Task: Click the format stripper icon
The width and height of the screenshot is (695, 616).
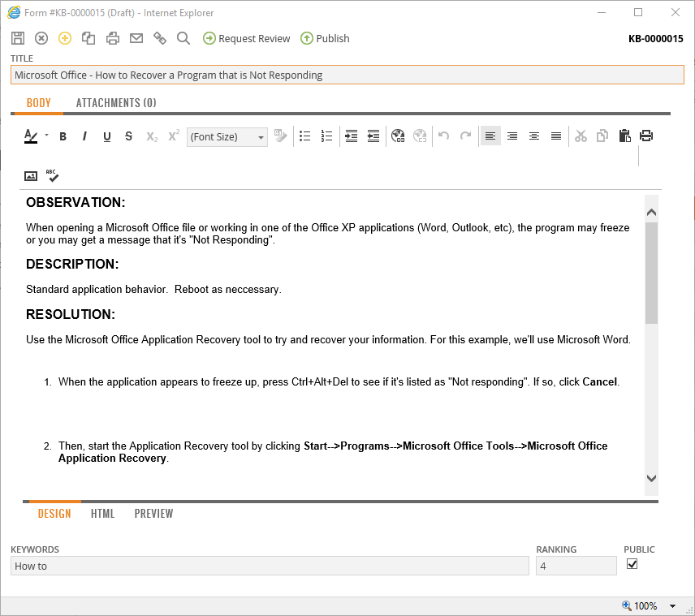Action: pyautogui.click(x=281, y=136)
